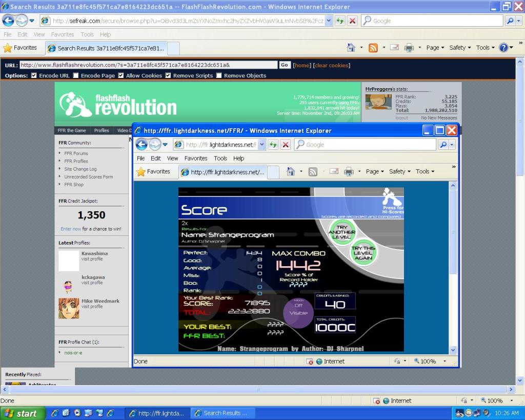Click RSS feeds icon in main window toolbar
This screenshot has height=420, width=525.
373,48
